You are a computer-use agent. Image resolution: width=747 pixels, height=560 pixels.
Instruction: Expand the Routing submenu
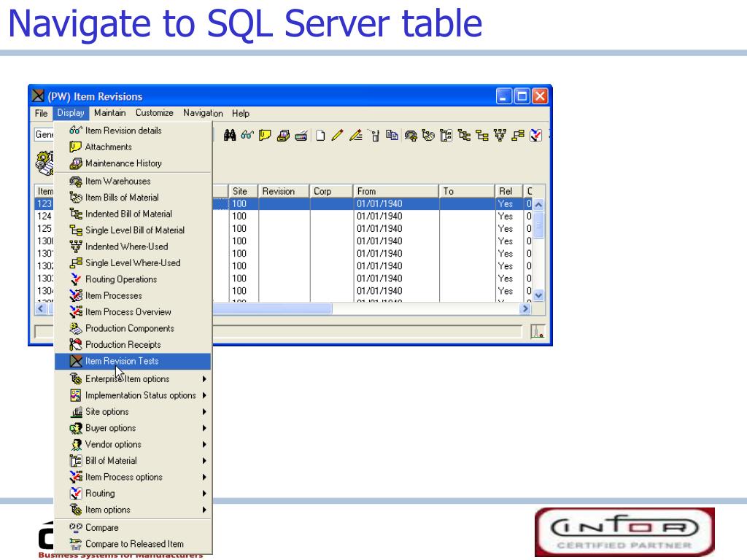pyautogui.click(x=133, y=494)
